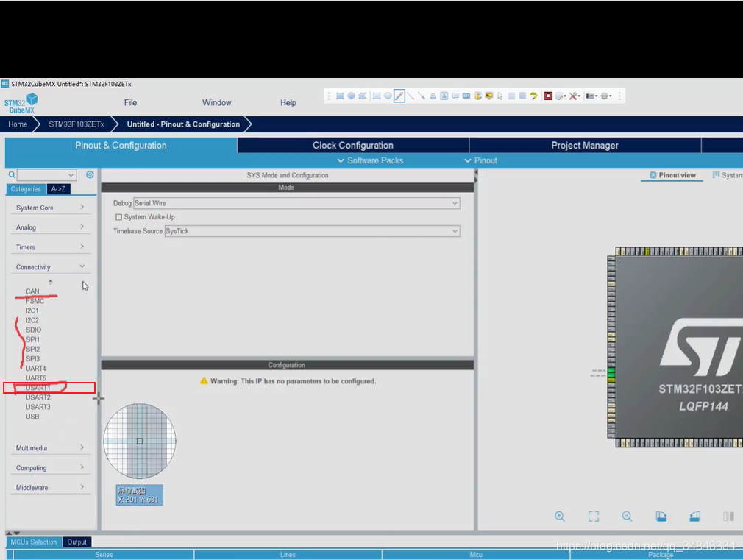Open the peripheral list settings gear

point(90,174)
